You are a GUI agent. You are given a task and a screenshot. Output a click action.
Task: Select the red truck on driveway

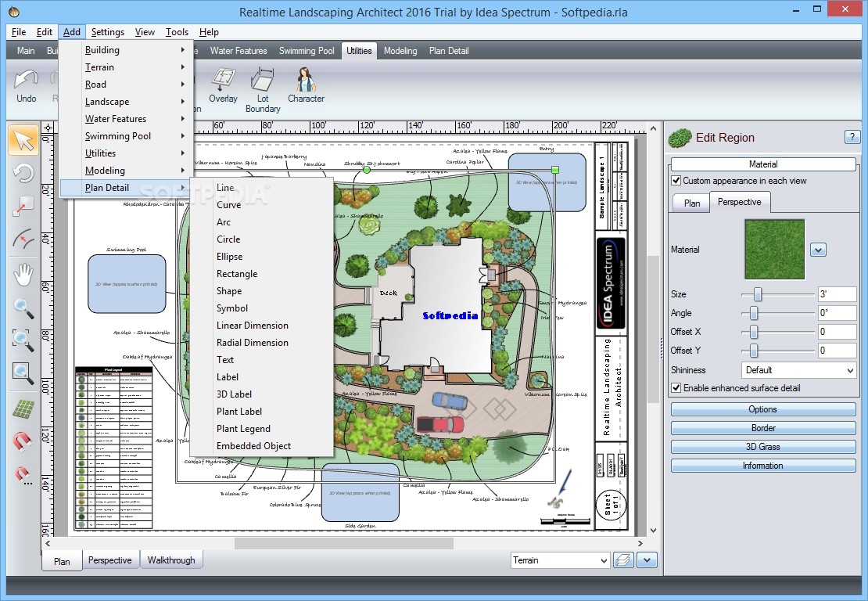point(440,425)
